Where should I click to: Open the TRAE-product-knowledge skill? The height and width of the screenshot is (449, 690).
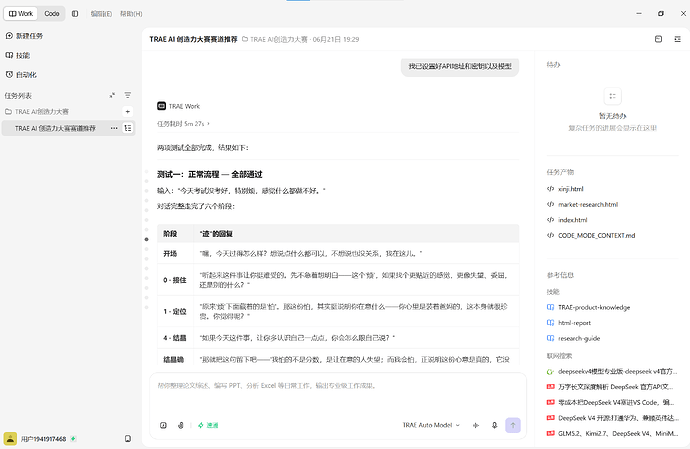[x=594, y=307]
